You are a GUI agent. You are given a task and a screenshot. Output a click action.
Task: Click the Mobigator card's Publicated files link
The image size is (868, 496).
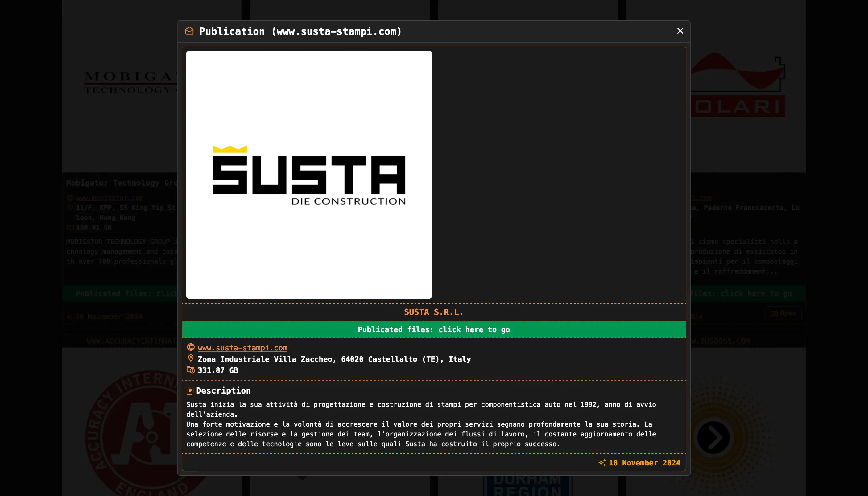167,294
